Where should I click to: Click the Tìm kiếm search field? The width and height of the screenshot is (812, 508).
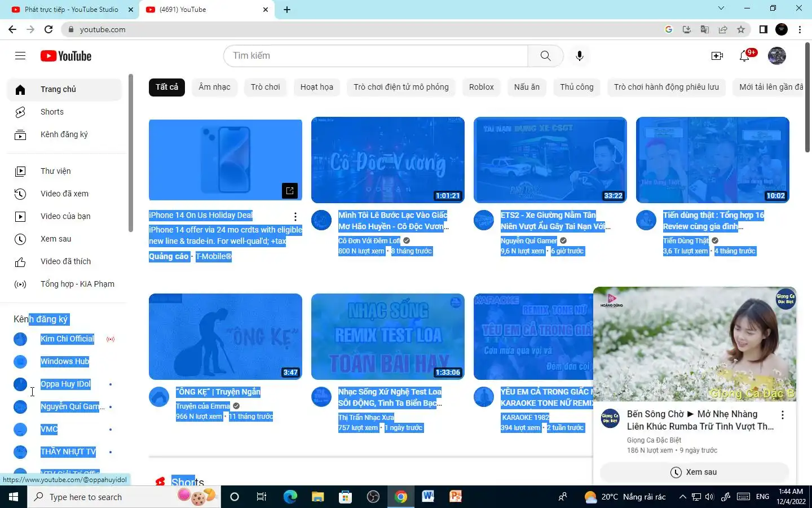point(376,55)
